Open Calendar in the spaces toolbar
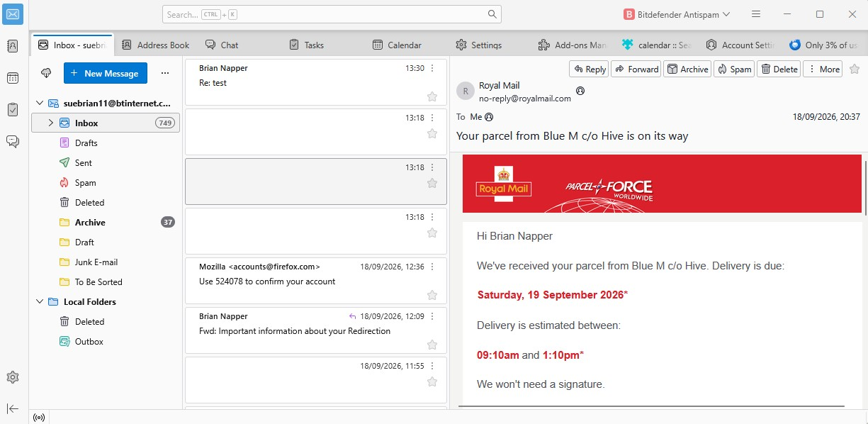868x424 pixels. [x=13, y=78]
